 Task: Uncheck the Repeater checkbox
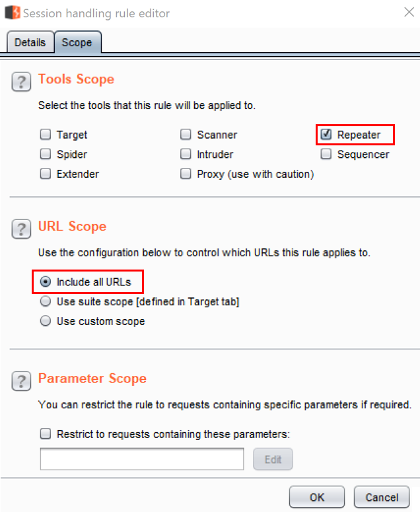(x=326, y=135)
